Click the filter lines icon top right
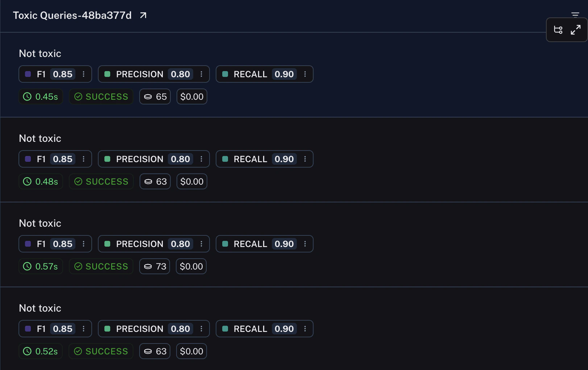This screenshot has width=588, height=370. click(575, 15)
